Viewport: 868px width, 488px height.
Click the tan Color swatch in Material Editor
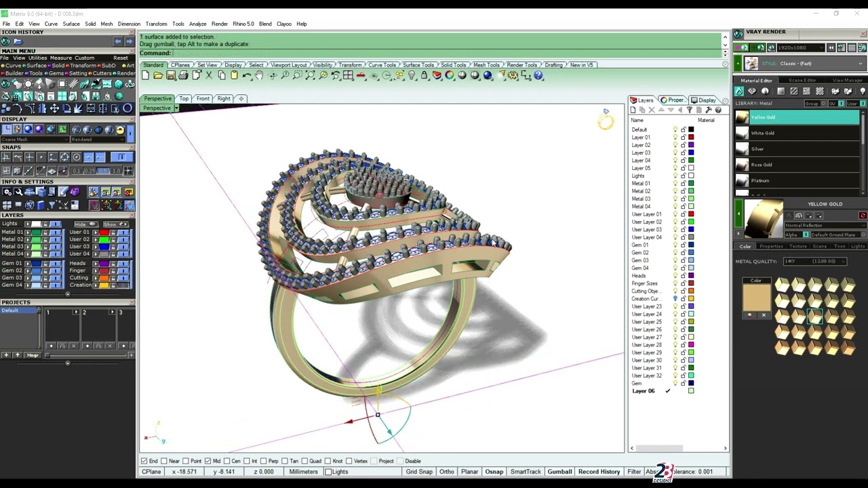756,297
